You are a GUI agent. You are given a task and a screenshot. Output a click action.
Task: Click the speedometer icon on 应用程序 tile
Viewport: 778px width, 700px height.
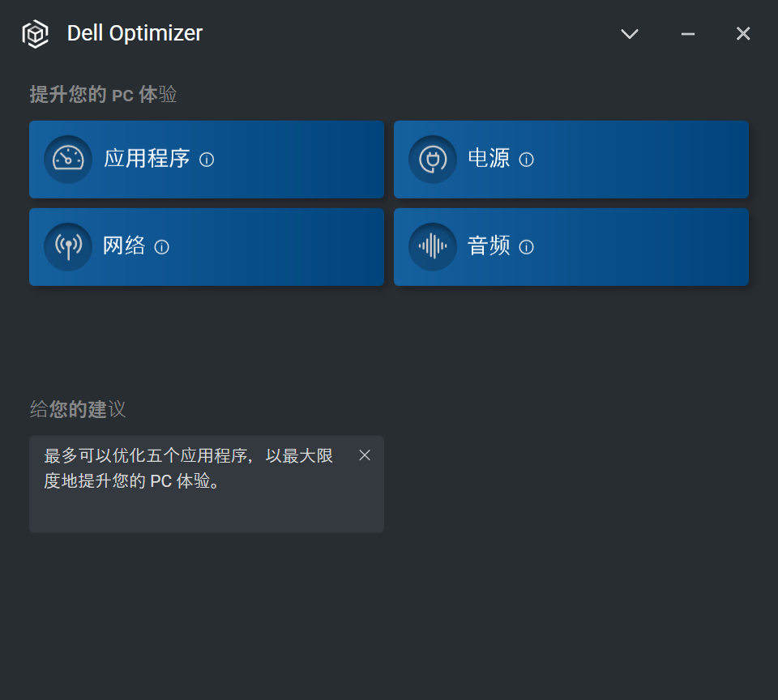pyautogui.click(x=68, y=159)
